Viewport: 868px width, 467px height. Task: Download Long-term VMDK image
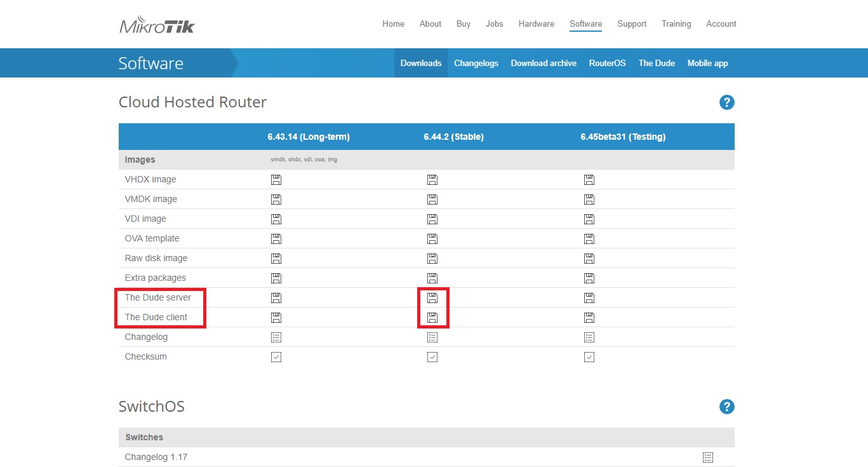coord(276,200)
